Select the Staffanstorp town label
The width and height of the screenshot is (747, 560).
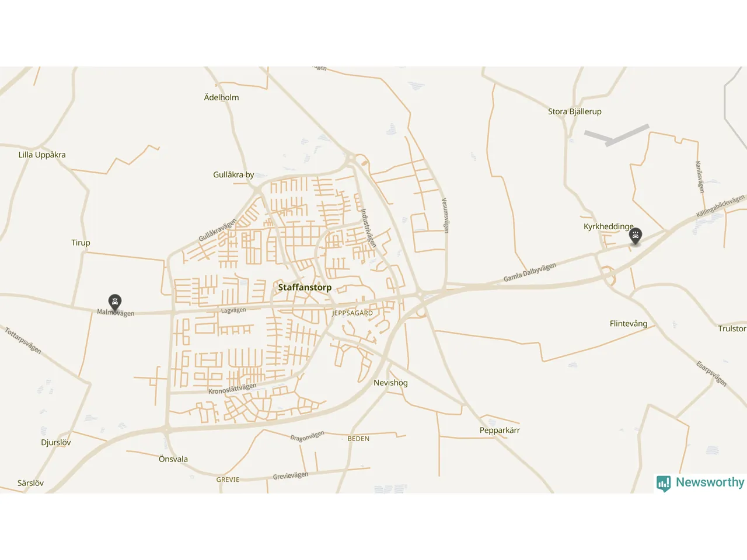(x=305, y=287)
